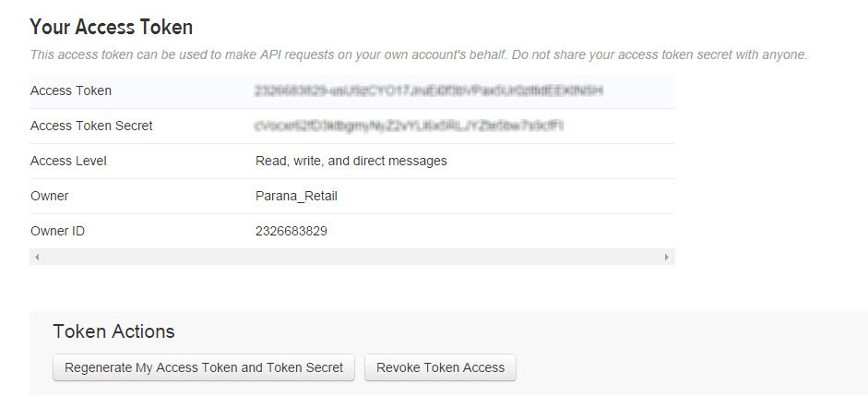Select the Owner ID number 2326683829
Image resolution: width=868 pixels, height=397 pixels.
tap(291, 231)
